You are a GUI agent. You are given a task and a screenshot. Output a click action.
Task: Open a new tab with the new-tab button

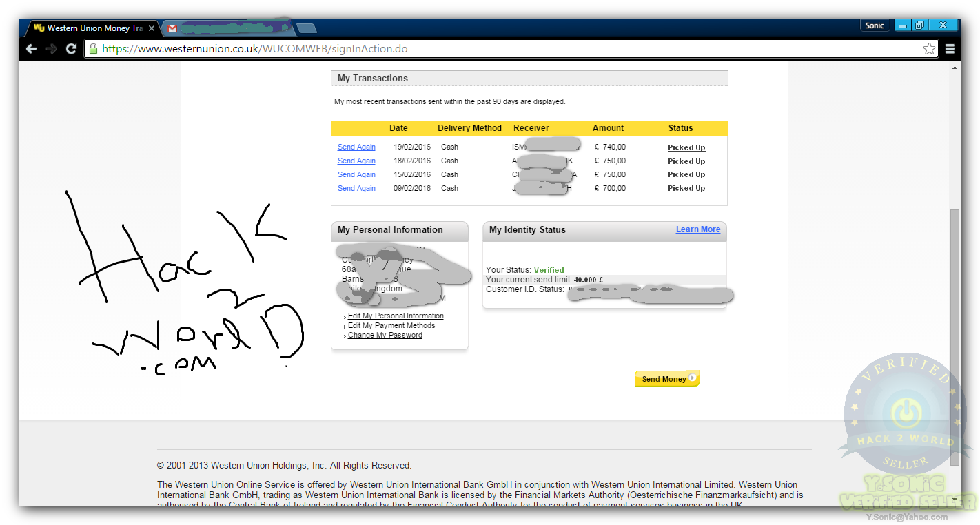click(x=307, y=28)
